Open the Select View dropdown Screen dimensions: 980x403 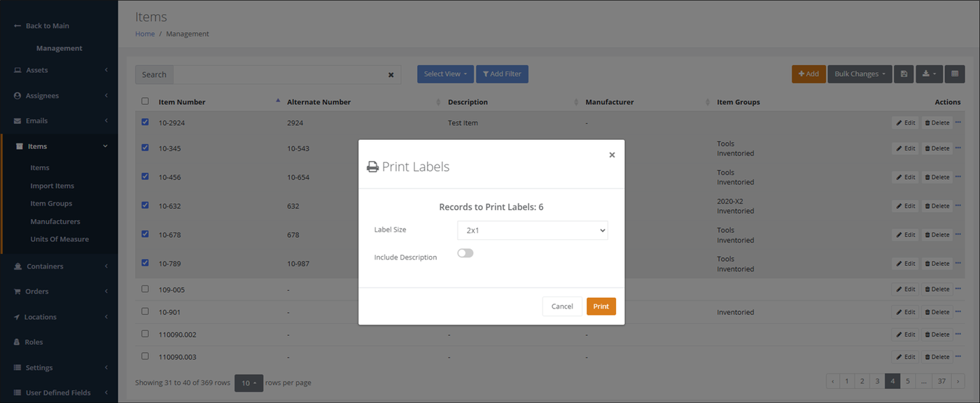click(x=445, y=74)
